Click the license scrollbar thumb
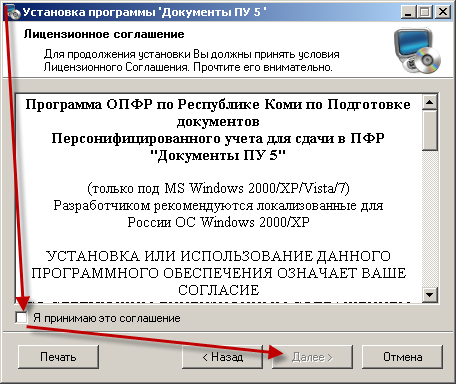456x384 pixels. [430, 130]
